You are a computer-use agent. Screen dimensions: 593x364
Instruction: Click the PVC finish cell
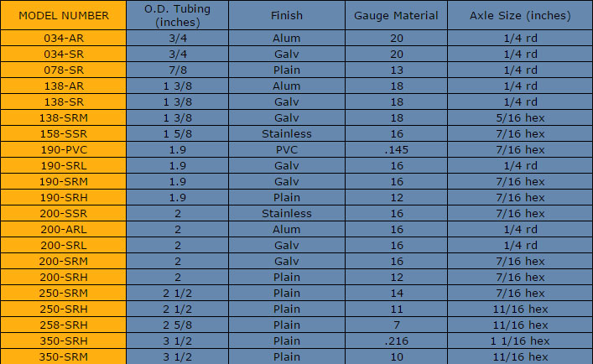pyautogui.click(x=287, y=149)
